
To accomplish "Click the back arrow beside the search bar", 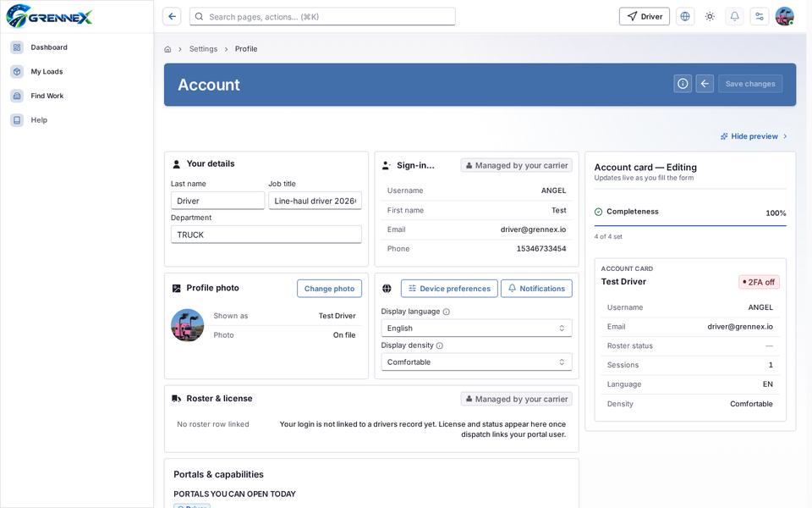I will point(172,17).
